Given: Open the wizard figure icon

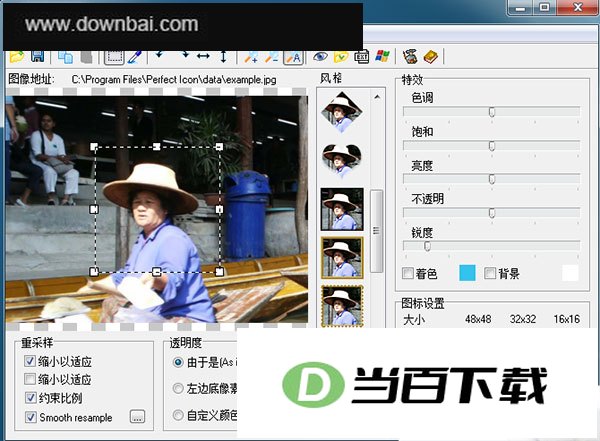Looking at the screenshot, I should click(x=410, y=57).
